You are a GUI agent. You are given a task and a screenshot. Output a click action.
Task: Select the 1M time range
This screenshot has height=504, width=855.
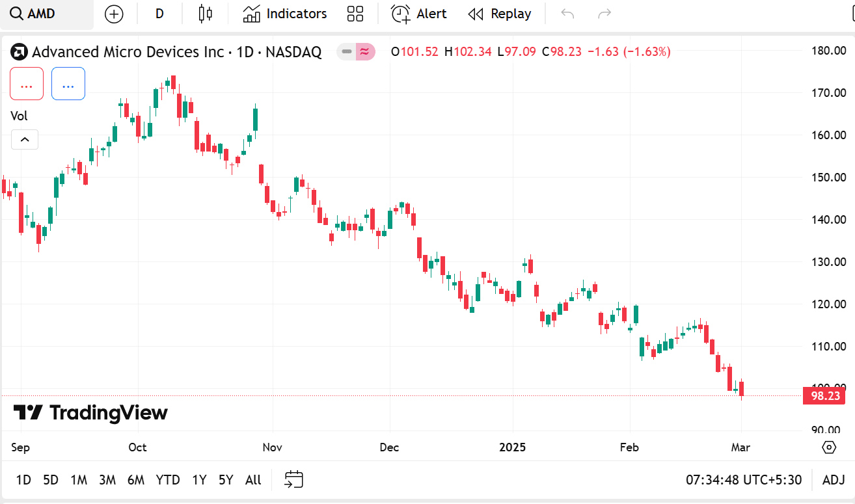79,481
